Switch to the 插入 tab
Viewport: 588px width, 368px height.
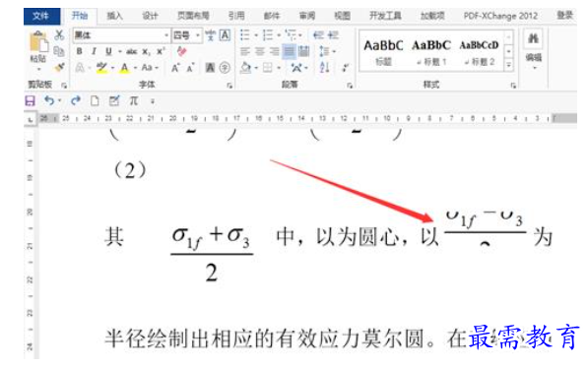click(x=115, y=16)
